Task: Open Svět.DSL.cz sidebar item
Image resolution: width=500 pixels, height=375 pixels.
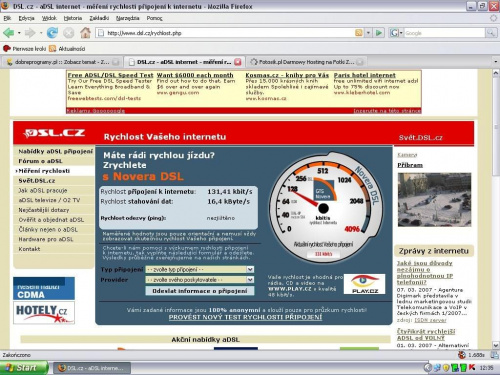Action: click(37, 181)
